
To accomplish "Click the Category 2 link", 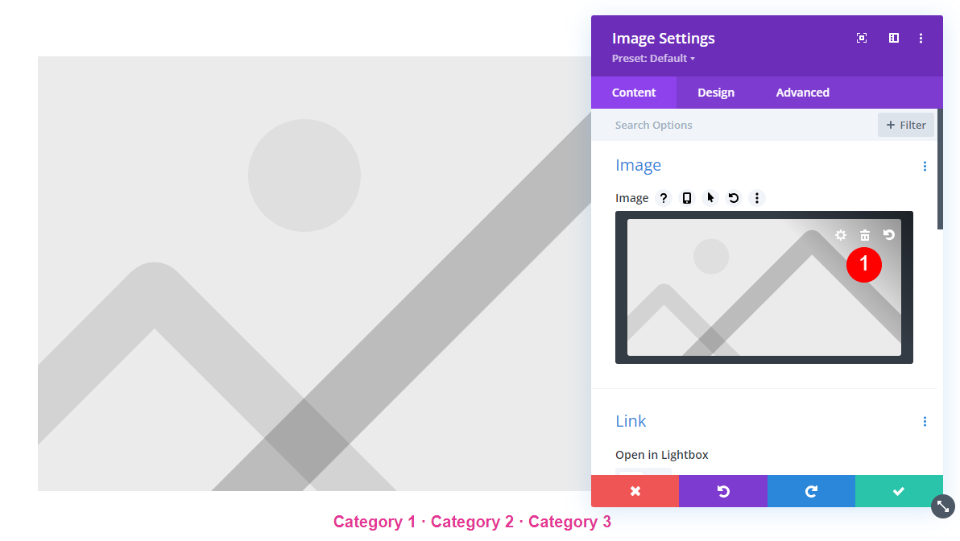I will point(472,521).
